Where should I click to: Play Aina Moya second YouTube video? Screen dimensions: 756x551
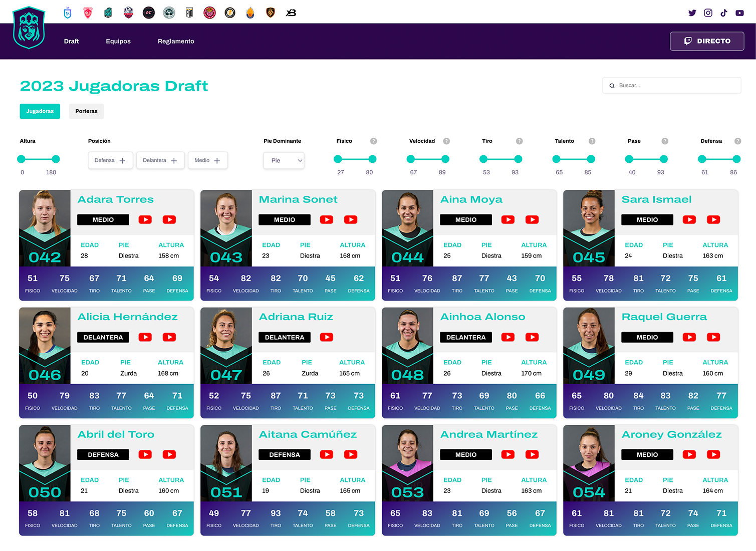[x=532, y=219]
